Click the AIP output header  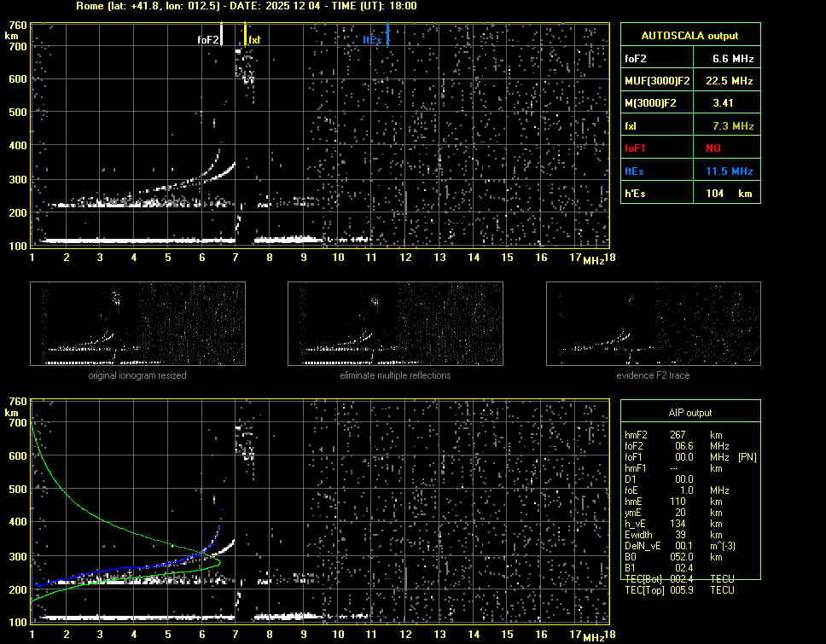(x=689, y=412)
